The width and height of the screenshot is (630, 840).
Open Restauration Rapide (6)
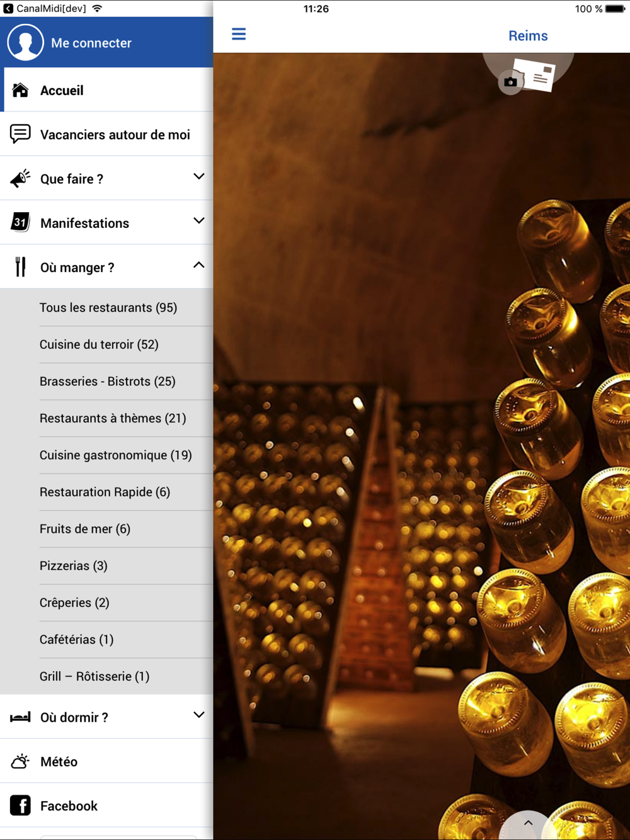click(126, 492)
